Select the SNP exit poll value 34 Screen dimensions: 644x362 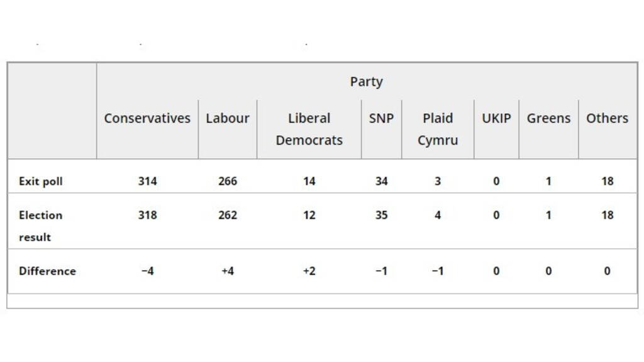(x=381, y=182)
